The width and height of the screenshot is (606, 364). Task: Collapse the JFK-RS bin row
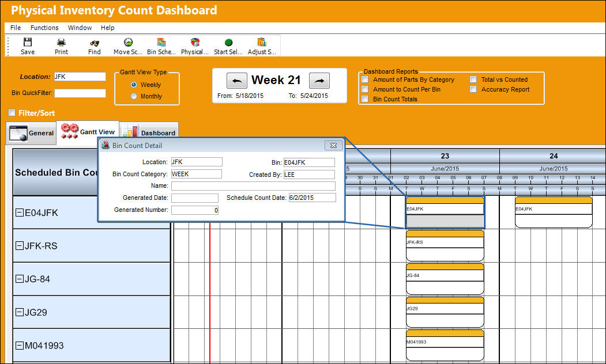point(20,245)
